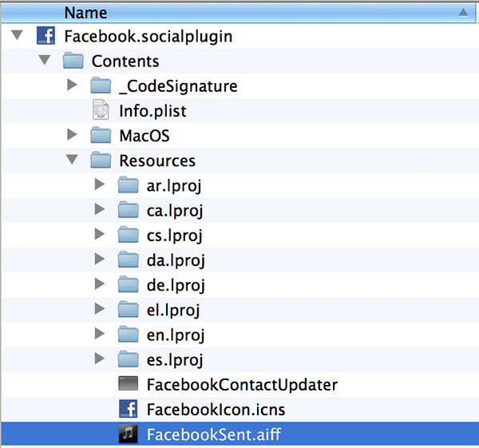Click the Info.plist document icon
Screen dimensions: 479x448
tap(101, 109)
